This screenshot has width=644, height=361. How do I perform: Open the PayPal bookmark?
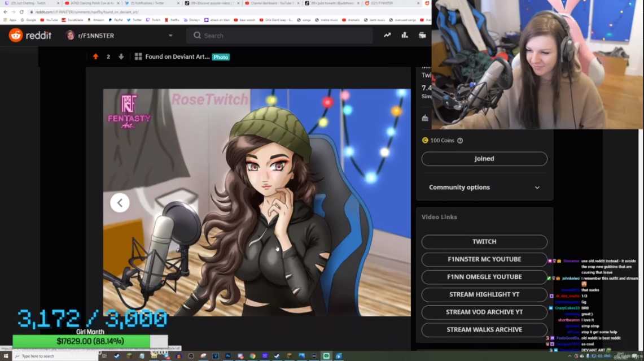tap(115, 20)
